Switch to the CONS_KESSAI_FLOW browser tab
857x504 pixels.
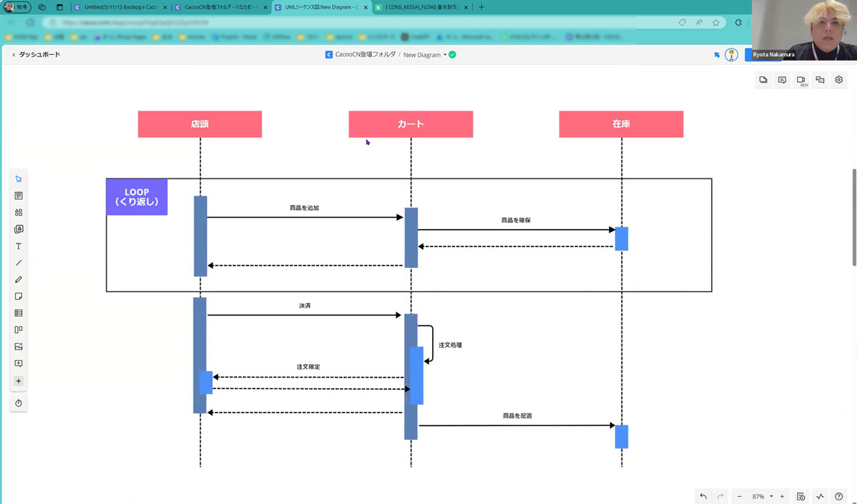click(x=421, y=7)
